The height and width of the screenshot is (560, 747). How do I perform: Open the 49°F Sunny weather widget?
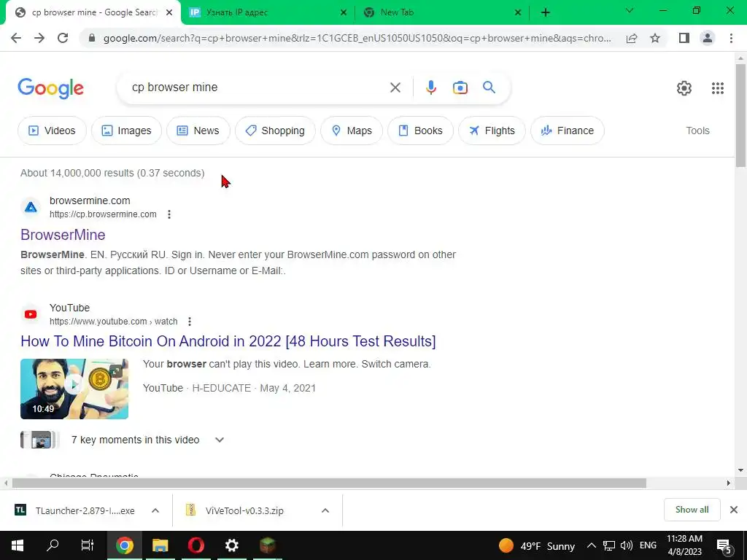[x=537, y=545]
